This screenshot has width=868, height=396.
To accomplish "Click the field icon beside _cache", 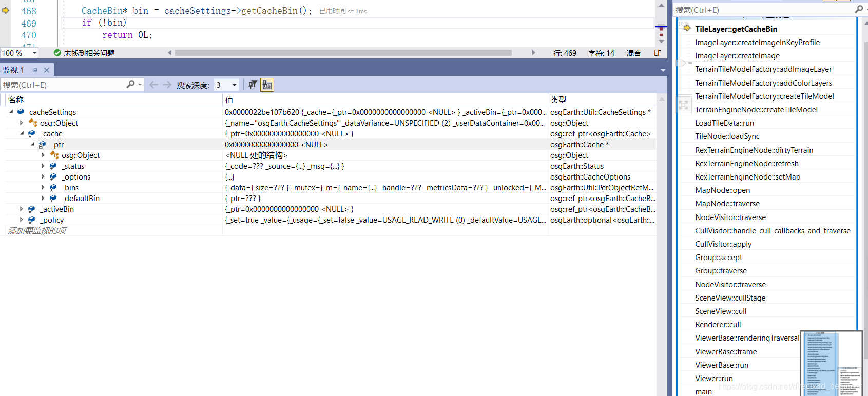I will point(32,133).
